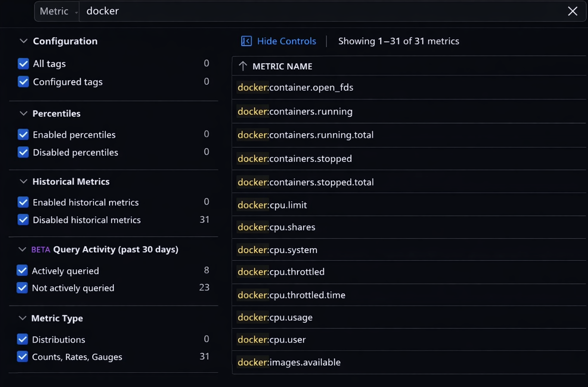Collapse the Metric Type section
The width and height of the screenshot is (588, 387).
coord(22,318)
